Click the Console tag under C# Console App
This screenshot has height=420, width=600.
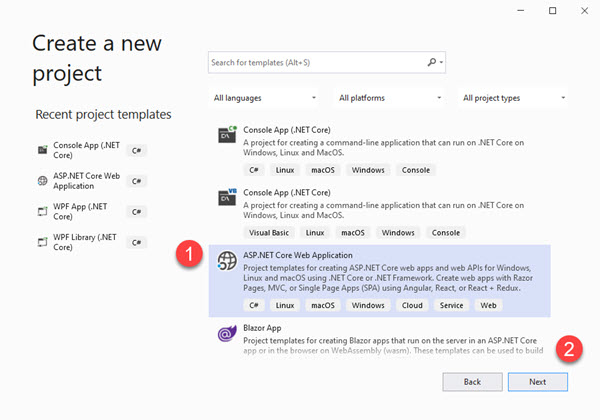[416, 170]
